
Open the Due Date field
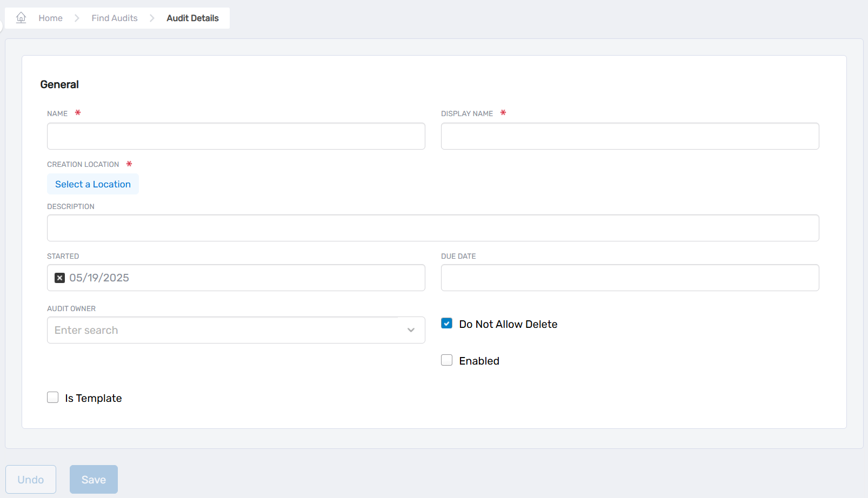click(x=630, y=278)
